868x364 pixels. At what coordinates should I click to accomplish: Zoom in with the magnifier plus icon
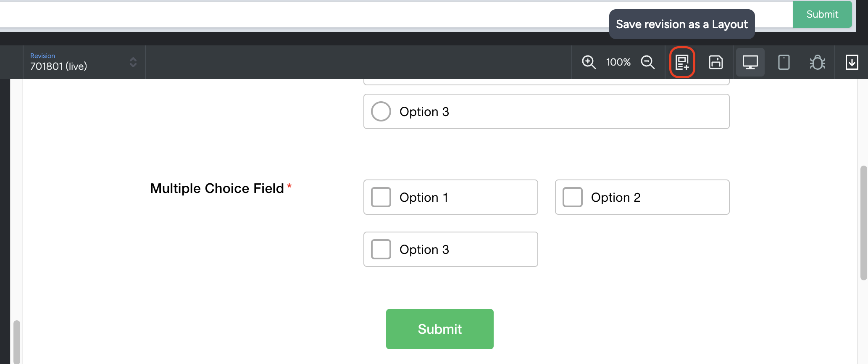tap(589, 62)
